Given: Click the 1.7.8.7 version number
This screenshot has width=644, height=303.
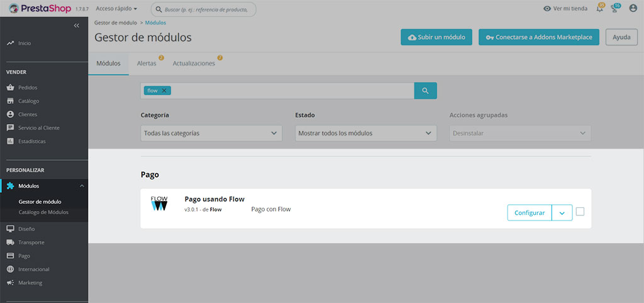Looking at the screenshot, I should (x=82, y=9).
